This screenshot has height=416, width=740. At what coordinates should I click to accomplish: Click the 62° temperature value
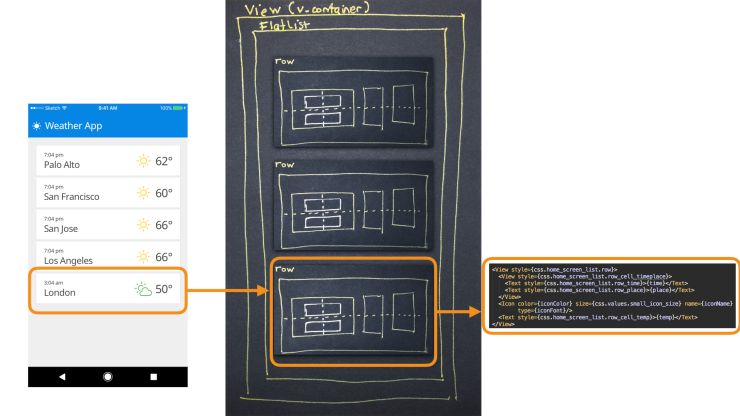164,161
